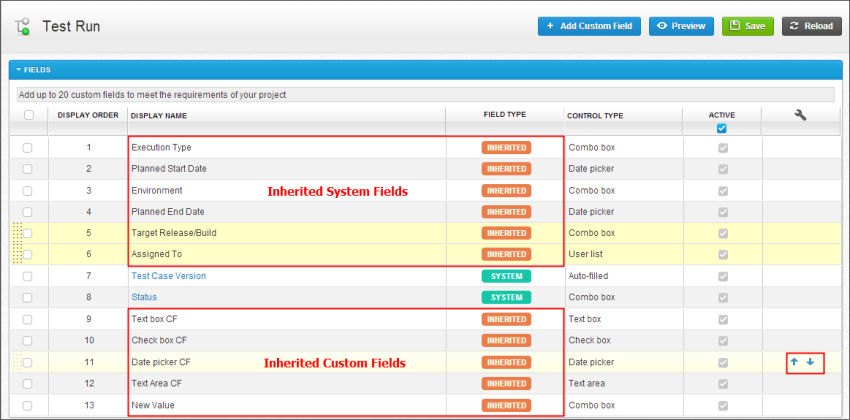Sort by Display Name column header
The width and height of the screenshot is (850, 420).
159,116
